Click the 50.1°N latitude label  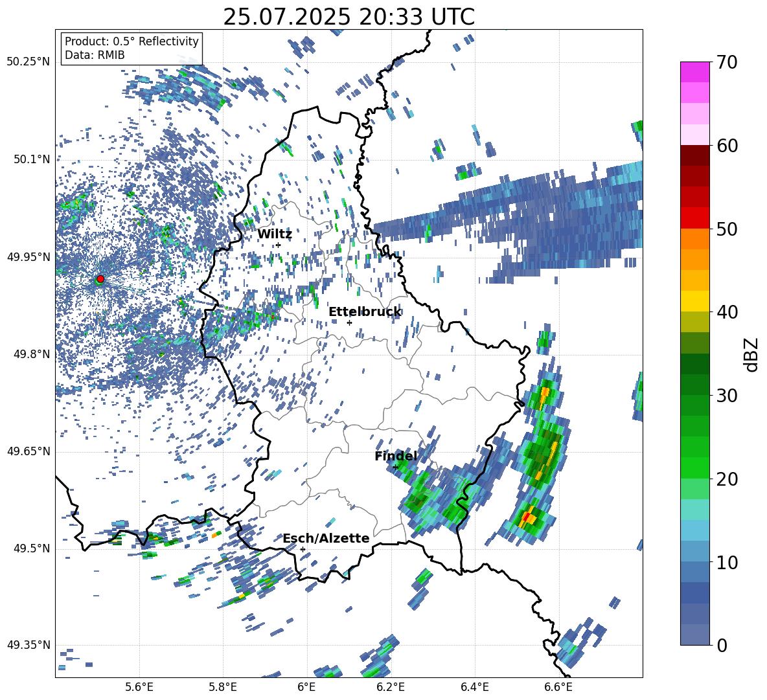click(x=31, y=159)
